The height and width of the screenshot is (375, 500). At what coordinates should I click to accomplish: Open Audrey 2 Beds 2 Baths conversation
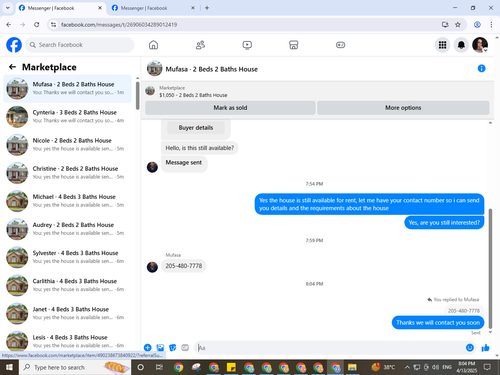(68, 229)
